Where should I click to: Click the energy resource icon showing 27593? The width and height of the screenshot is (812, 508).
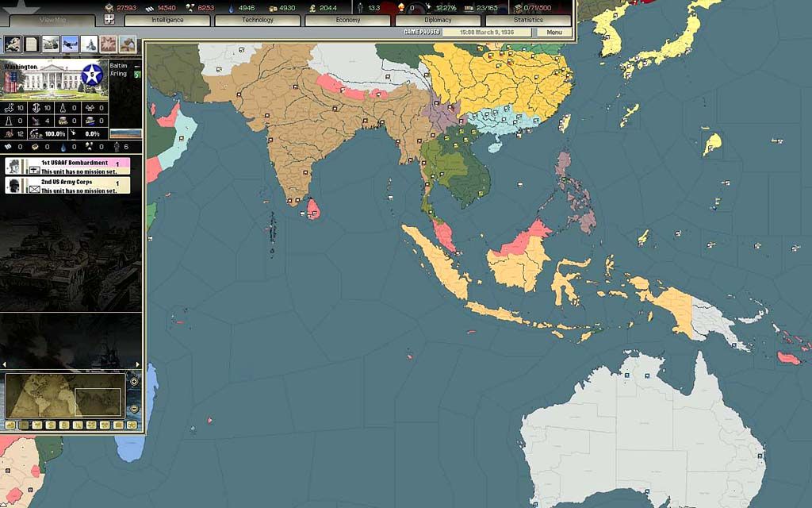click(x=109, y=8)
